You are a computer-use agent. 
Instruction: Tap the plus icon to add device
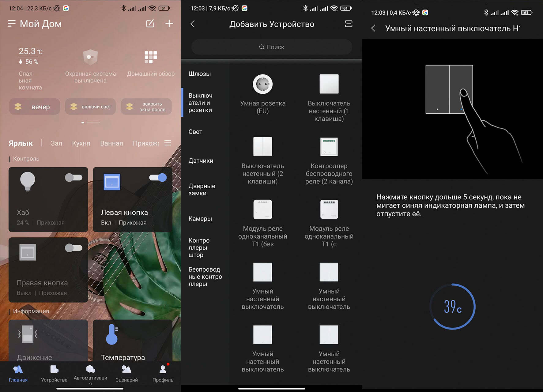click(169, 24)
